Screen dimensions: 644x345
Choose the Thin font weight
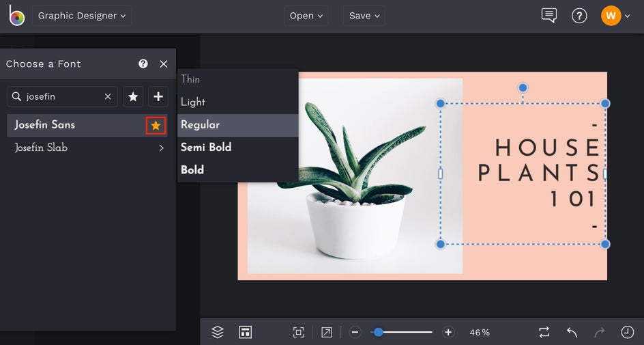coord(190,79)
